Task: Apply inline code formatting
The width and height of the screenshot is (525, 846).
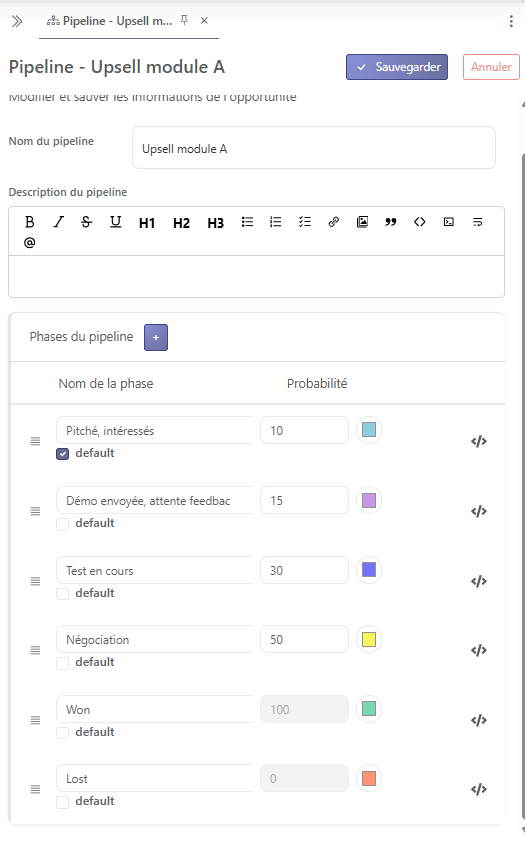Action: point(419,222)
